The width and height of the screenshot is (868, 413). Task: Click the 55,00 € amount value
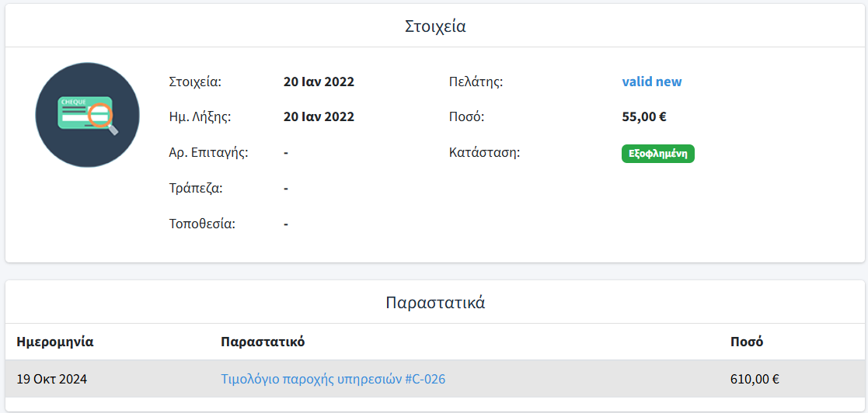click(x=644, y=117)
